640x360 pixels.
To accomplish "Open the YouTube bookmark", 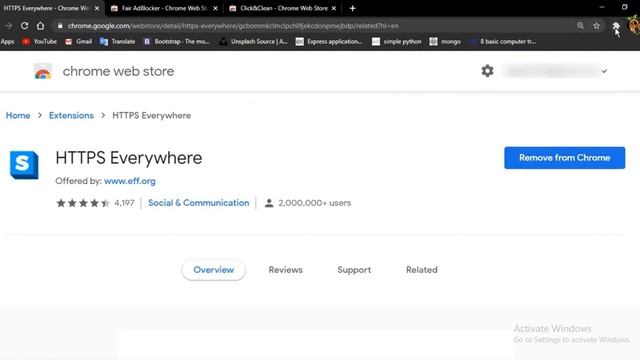I will tap(40, 42).
